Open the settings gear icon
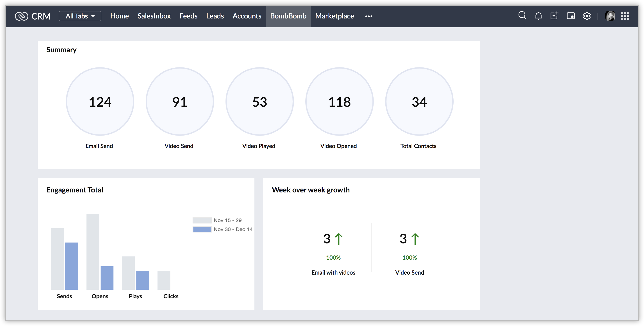 pyautogui.click(x=587, y=16)
